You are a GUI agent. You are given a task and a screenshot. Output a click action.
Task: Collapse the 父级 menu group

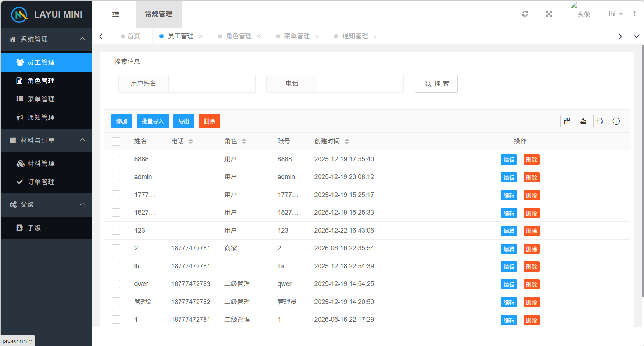click(46, 204)
